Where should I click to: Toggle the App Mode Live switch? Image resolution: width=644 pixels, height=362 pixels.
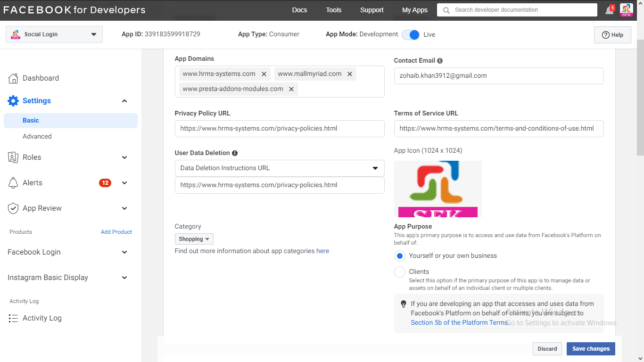pos(411,34)
